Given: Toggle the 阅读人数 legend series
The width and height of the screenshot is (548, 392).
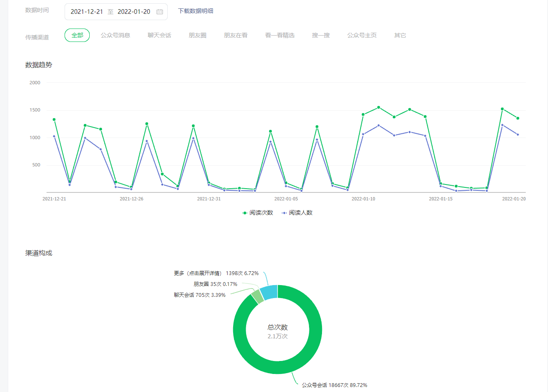Looking at the screenshot, I should pyautogui.click(x=297, y=213).
